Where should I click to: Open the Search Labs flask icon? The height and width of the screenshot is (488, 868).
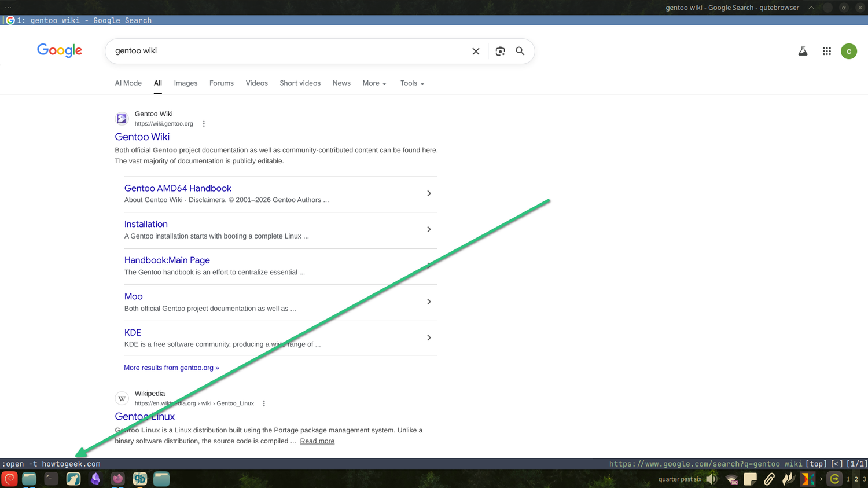pos(803,51)
